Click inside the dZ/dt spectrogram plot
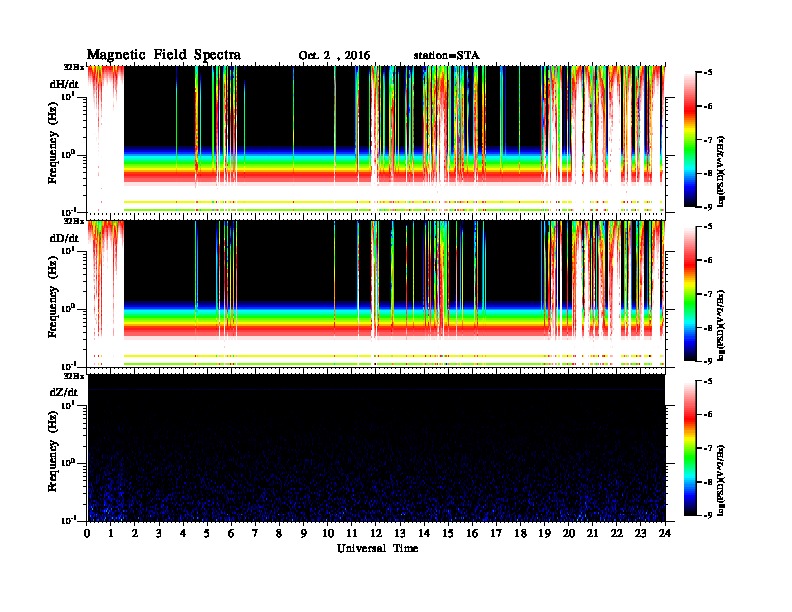The image size is (792, 612). [x=377, y=448]
